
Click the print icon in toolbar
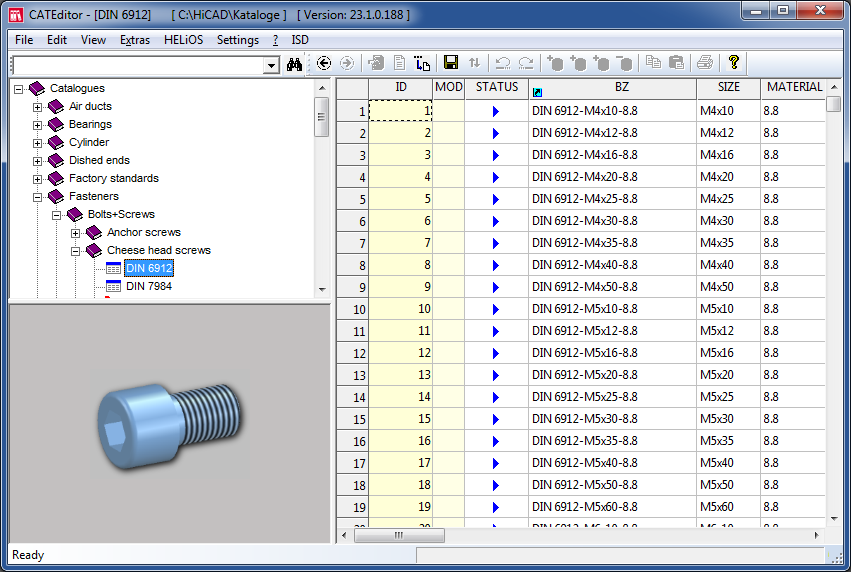pos(705,63)
